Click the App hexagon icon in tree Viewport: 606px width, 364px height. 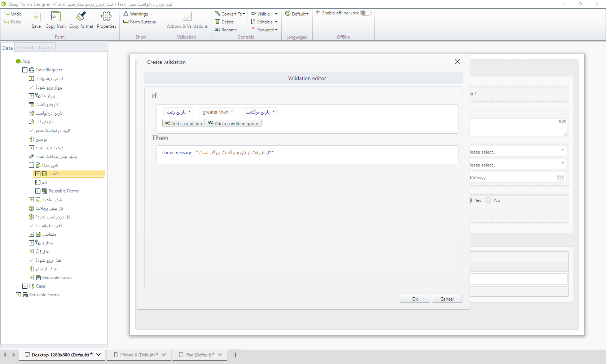18,61
